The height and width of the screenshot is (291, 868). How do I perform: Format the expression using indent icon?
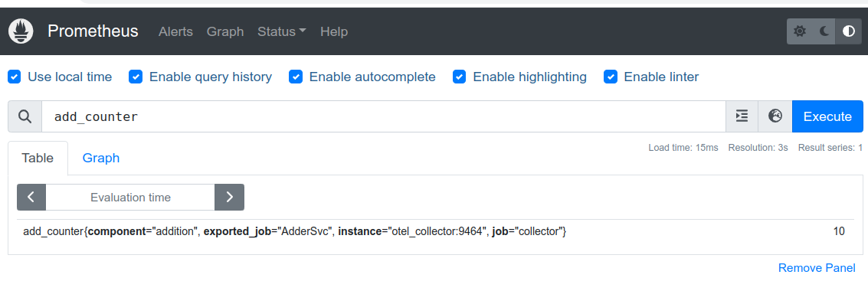click(742, 116)
